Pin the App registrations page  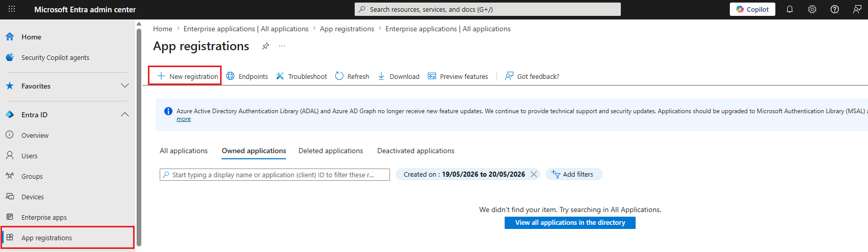tap(265, 46)
